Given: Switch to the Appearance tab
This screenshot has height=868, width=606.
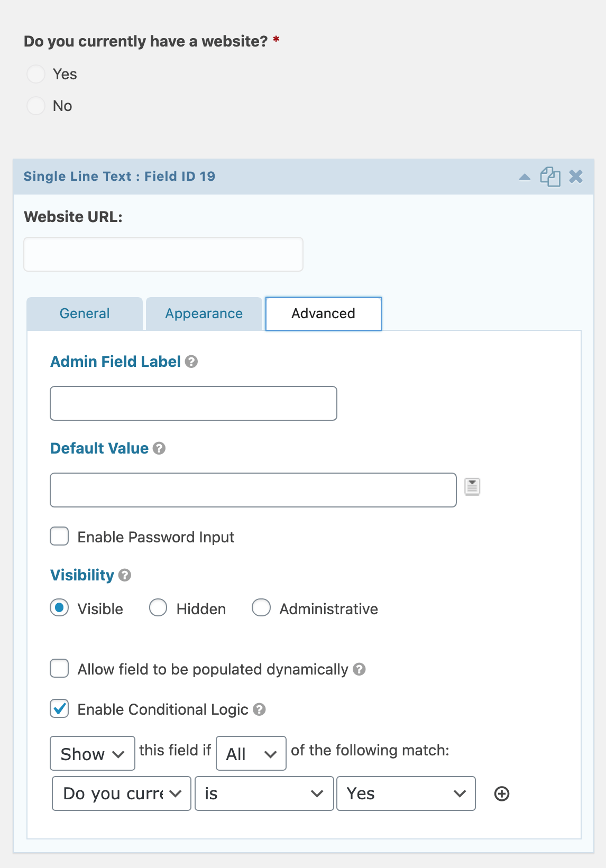Looking at the screenshot, I should pyautogui.click(x=204, y=313).
